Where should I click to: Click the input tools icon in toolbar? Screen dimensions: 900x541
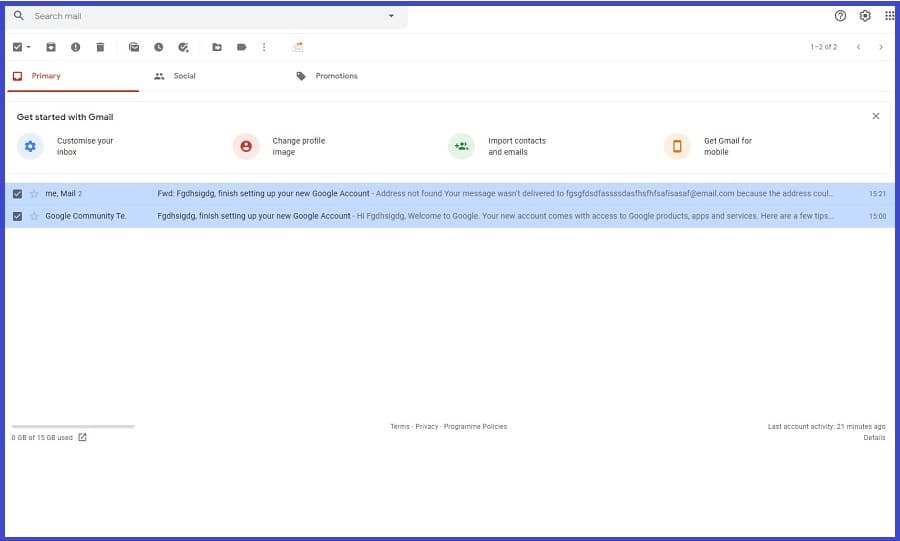tap(297, 47)
